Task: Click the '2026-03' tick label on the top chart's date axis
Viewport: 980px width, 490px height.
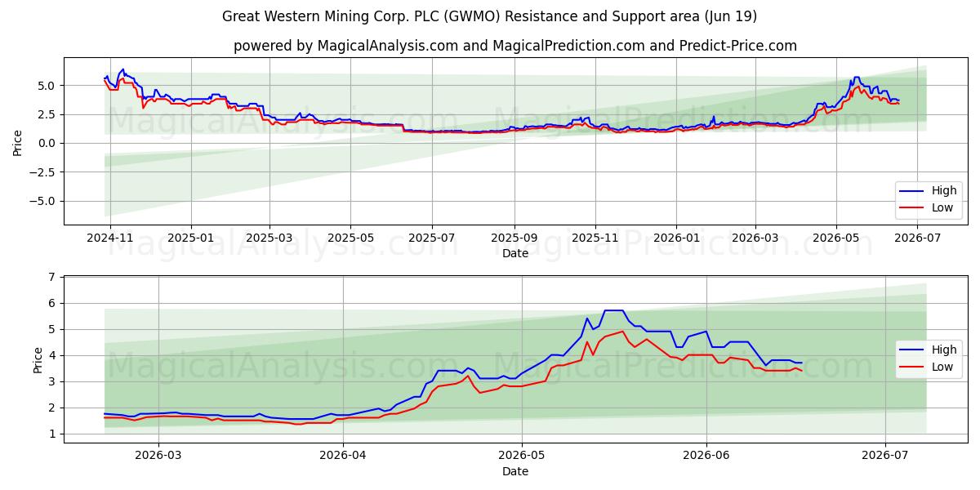Action: click(x=755, y=238)
